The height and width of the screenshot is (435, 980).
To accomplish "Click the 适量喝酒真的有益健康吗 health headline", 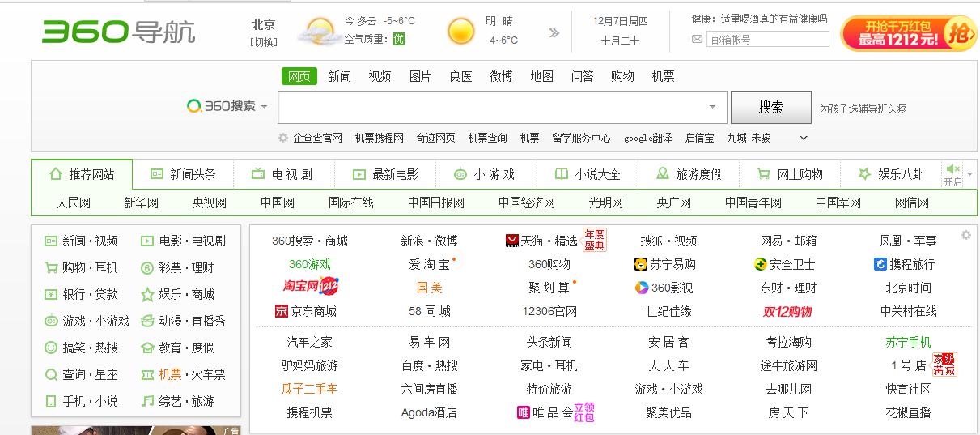I will click(x=773, y=18).
